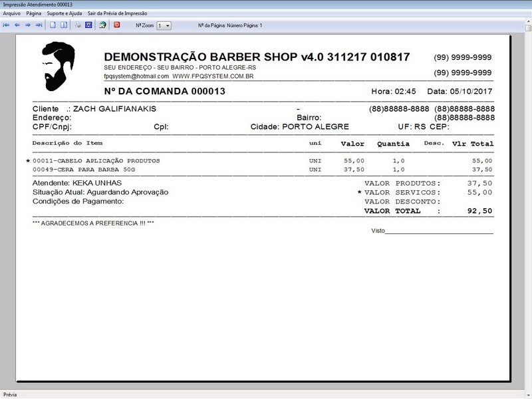Open the Página menu
This screenshot has height=399, width=532.
click(34, 13)
